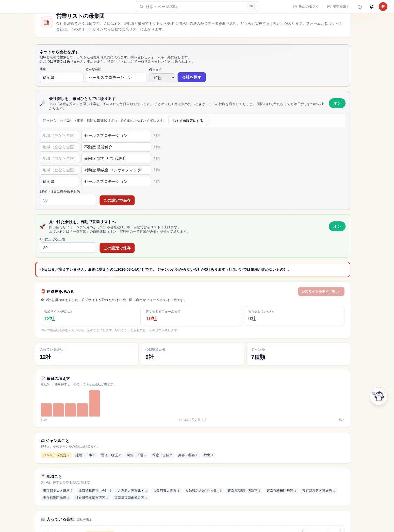Filter by 東京都中央区銀座 2 region tag
Viewport: 394px width, 532px height.
(58, 491)
